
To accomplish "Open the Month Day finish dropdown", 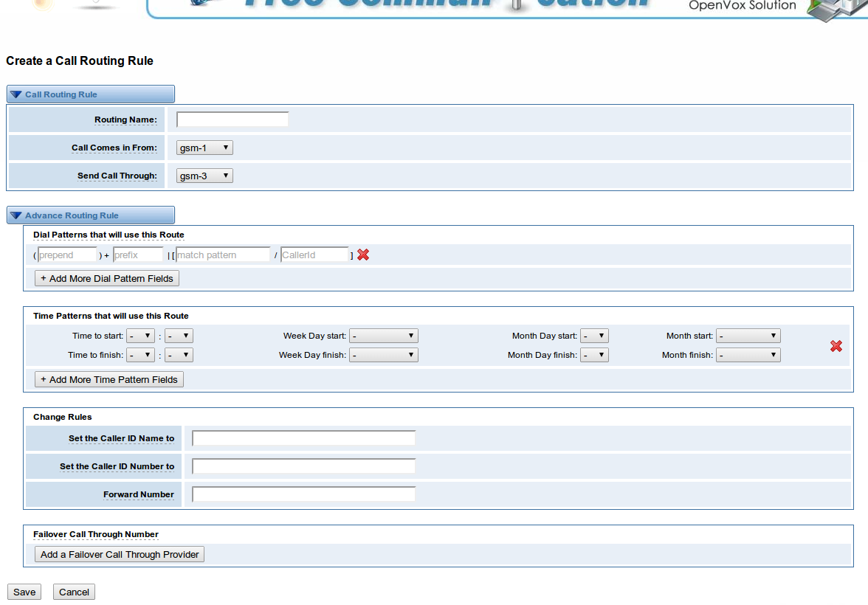I will point(595,355).
